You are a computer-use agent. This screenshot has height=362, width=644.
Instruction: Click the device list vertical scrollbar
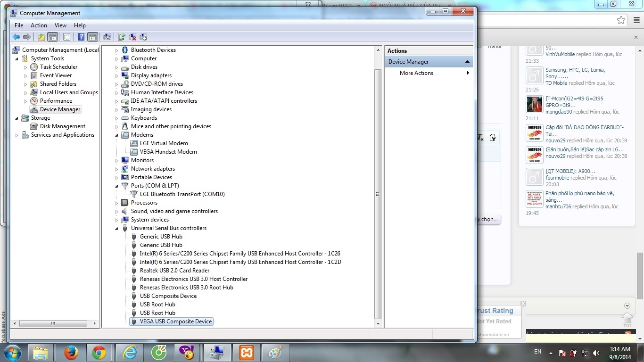(378, 194)
